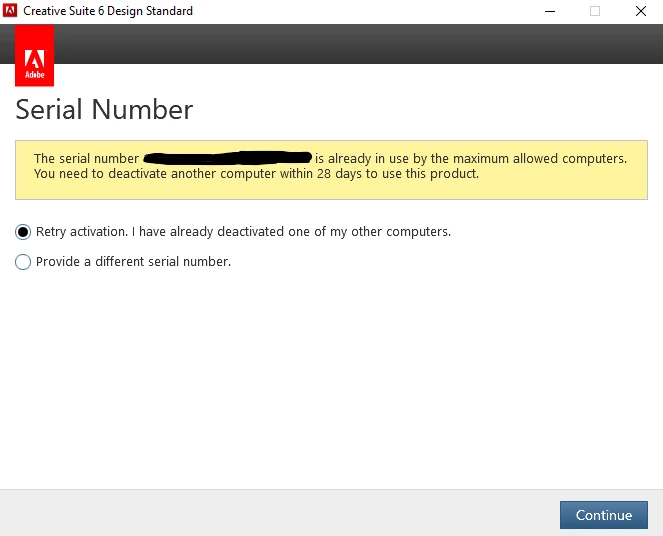Click the 'Creative Suite 6 Design Standard' title
This screenshot has height=536, width=663.
108,11
